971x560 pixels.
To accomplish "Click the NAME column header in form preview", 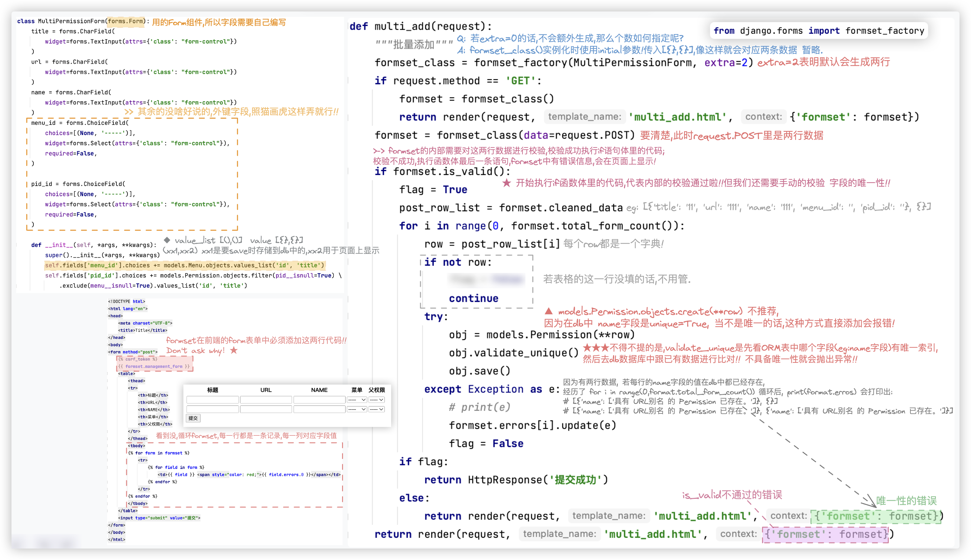I will (319, 390).
